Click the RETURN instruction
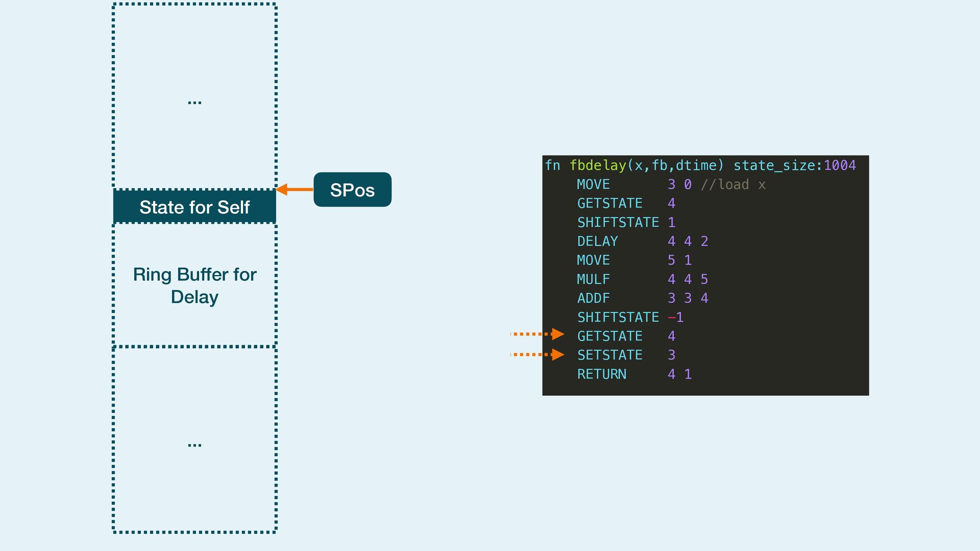The image size is (980, 551). [601, 374]
